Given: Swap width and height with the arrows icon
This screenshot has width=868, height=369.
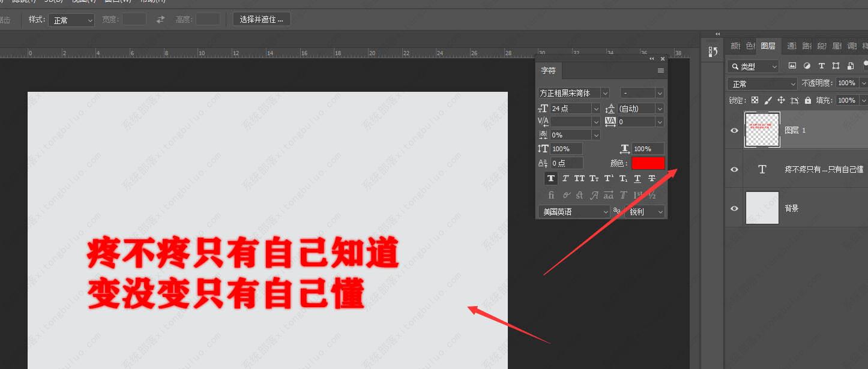Looking at the screenshot, I should pyautogui.click(x=160, y=20).
